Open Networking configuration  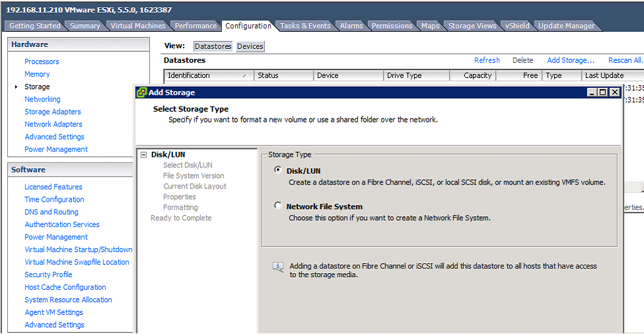point(42,99)
